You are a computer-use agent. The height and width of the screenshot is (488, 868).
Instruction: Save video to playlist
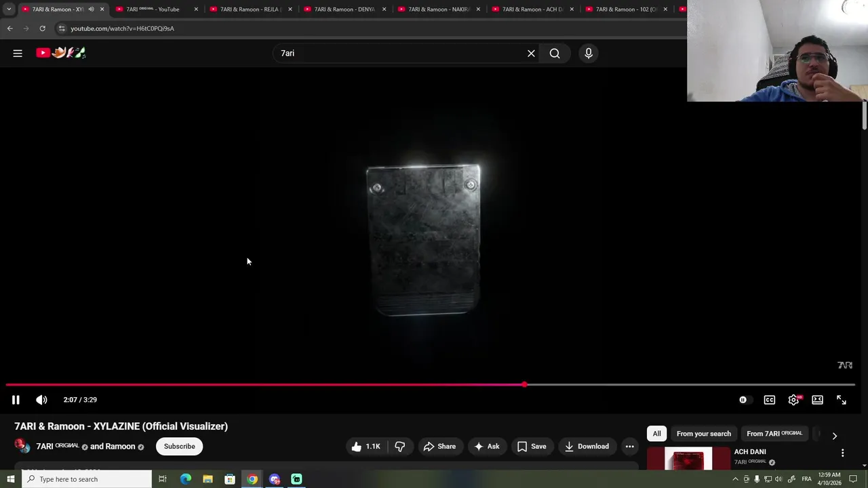(x=532, y=446)
